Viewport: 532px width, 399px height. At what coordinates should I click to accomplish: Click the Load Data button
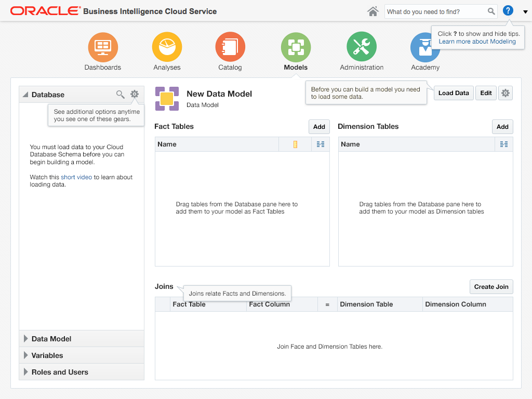pos(454,93)
